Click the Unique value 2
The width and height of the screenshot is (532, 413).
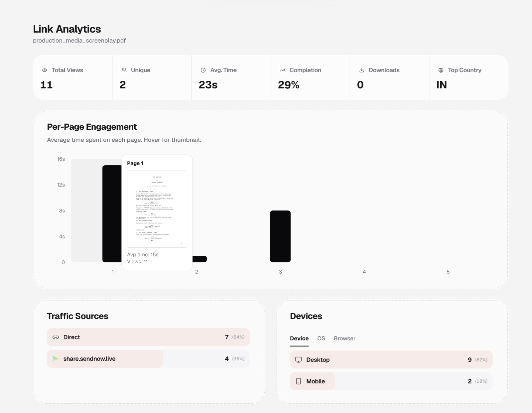[x=123, y=85]
